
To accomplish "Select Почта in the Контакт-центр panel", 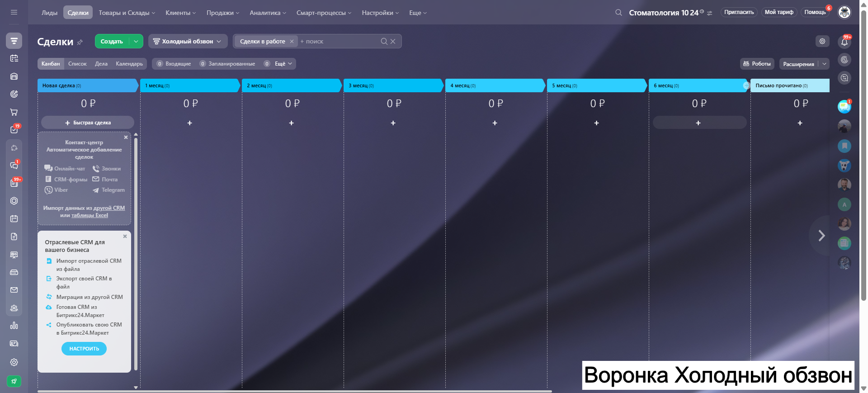I will pos(105,180).
